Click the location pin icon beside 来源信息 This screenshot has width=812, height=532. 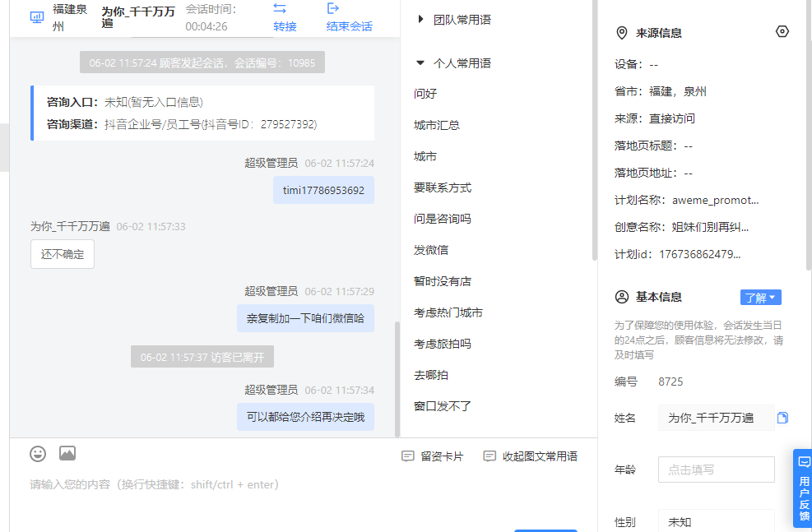pos(621,33)
